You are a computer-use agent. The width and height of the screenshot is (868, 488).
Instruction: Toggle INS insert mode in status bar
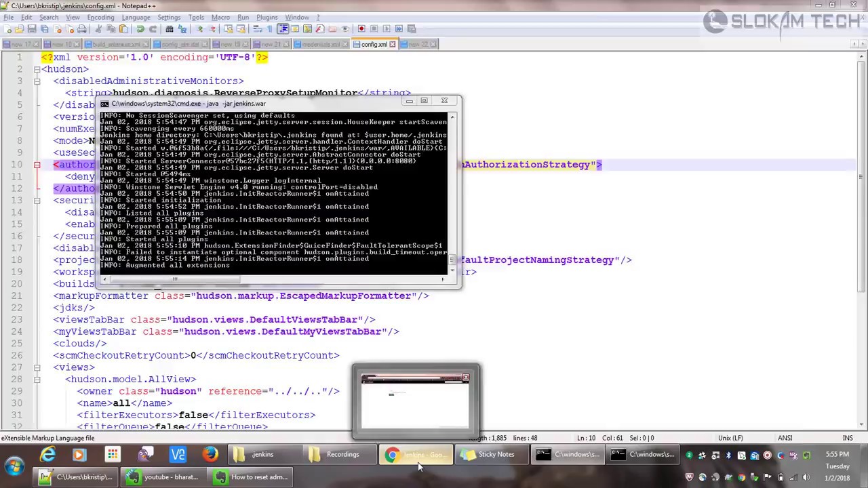[848, 438]
